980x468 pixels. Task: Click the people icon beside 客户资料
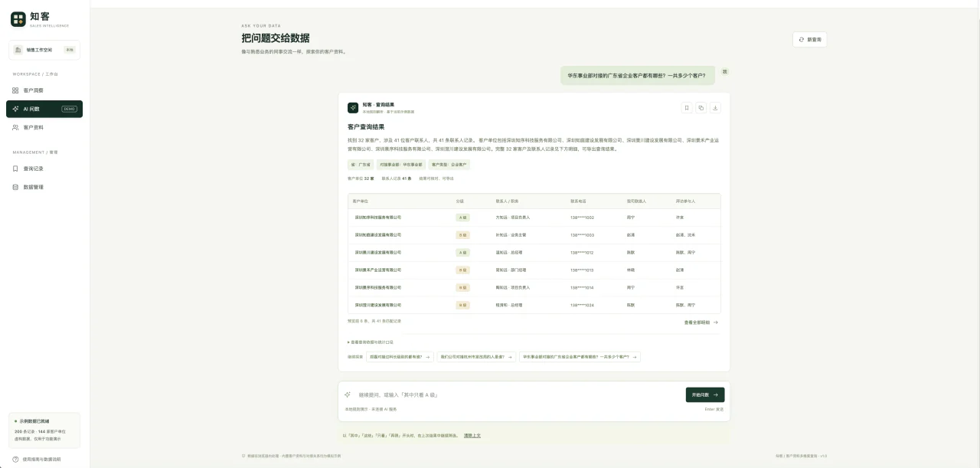coord(15,127)
